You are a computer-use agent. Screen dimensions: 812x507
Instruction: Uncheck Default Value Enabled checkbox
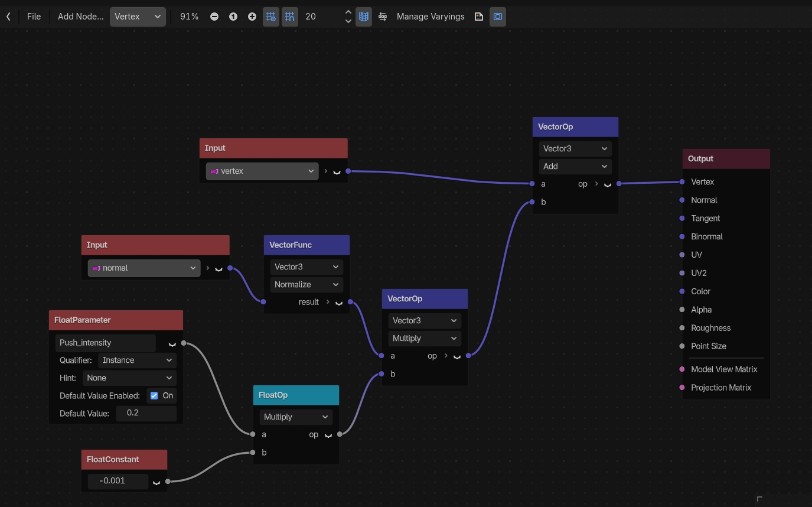coord(154,396)
